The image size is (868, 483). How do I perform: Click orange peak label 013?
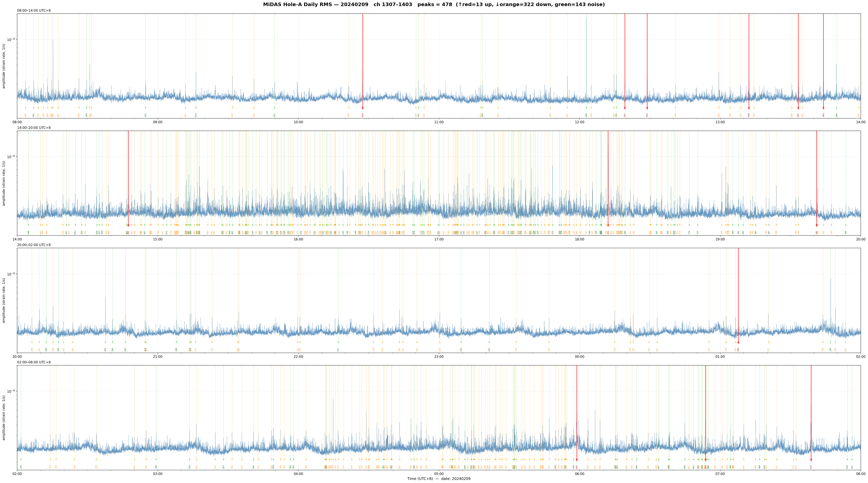click(x=185, y=115)
